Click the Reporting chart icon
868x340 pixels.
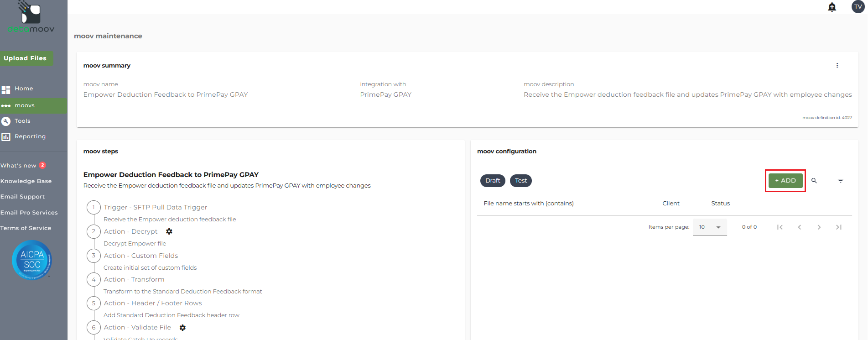tap(6, 137)
